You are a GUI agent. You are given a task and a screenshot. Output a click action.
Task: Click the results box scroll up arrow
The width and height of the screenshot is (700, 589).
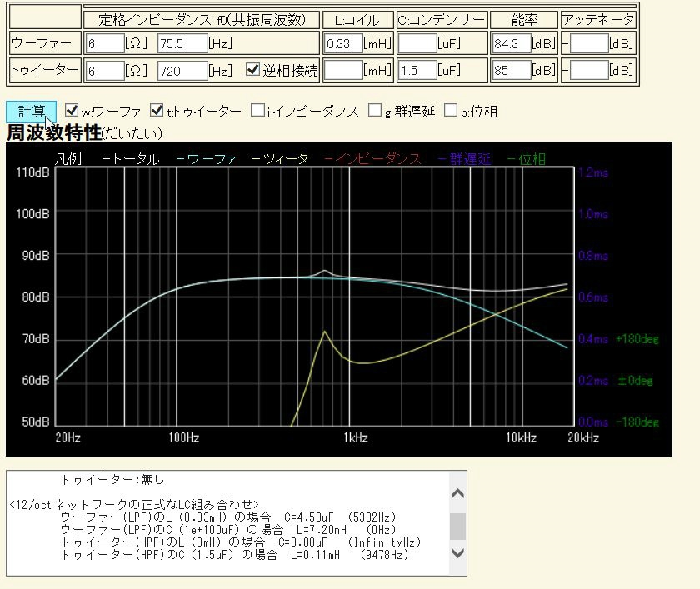[457, 493]
